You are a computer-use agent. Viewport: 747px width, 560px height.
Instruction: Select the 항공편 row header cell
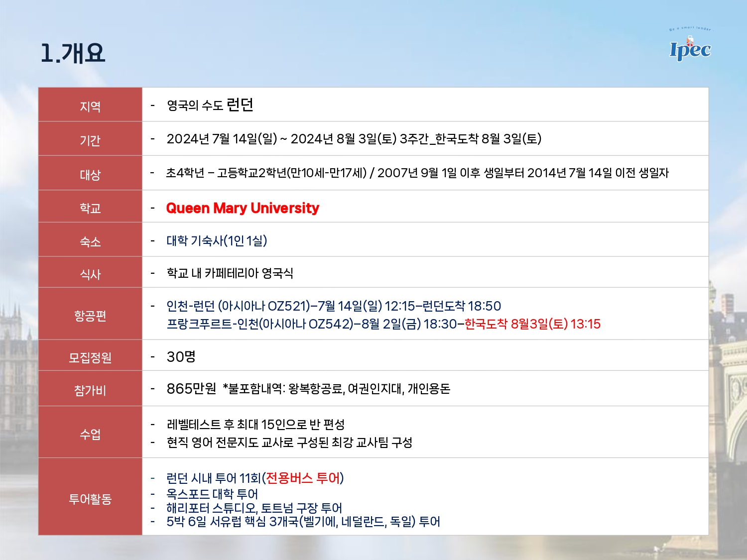point(90,315)
